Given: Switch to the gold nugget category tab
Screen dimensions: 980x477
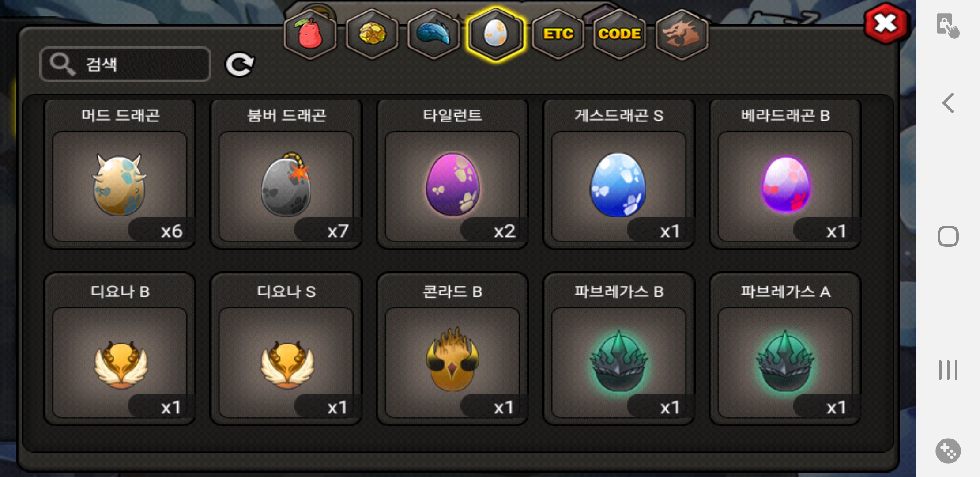Looking at the screenshot, I should click(x=372, y=34).
